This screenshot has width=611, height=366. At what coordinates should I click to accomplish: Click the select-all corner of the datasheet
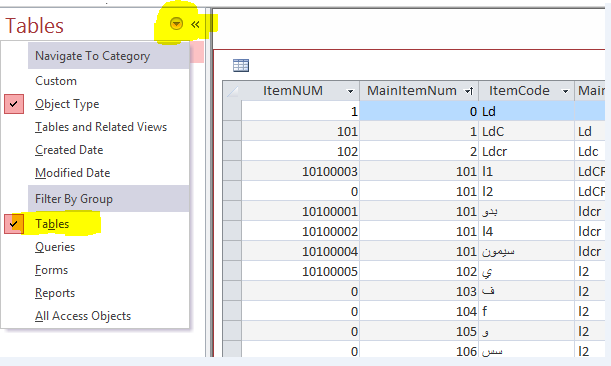click(232, 91)
